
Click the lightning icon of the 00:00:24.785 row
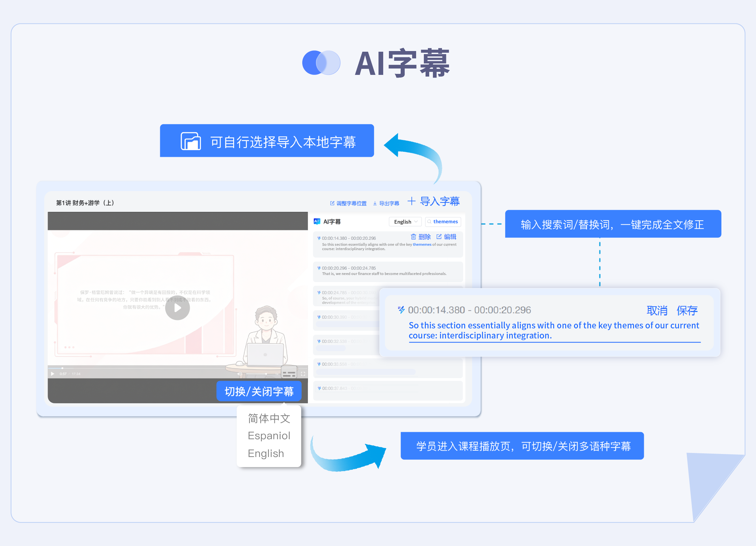[x=319, y=292]
